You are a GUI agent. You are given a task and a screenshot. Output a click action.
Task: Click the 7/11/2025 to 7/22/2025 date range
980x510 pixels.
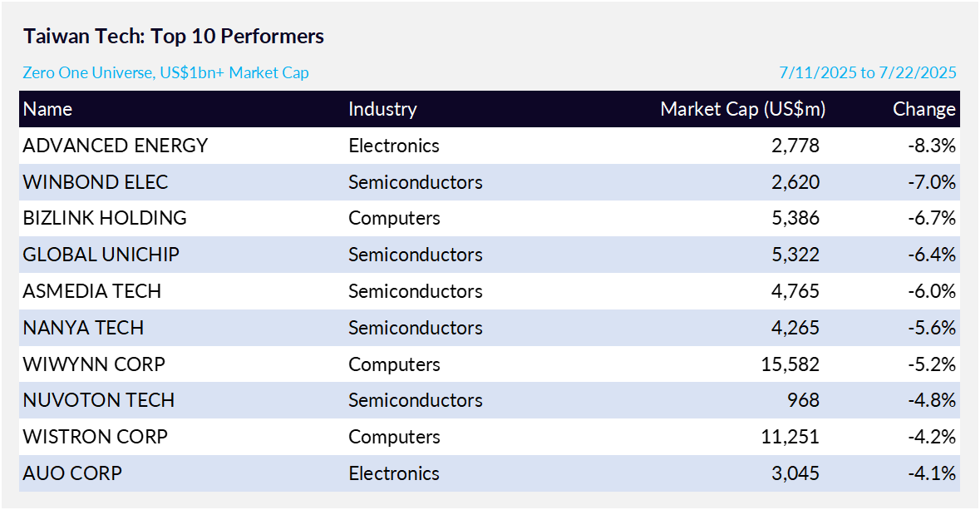tap(868, 72)
